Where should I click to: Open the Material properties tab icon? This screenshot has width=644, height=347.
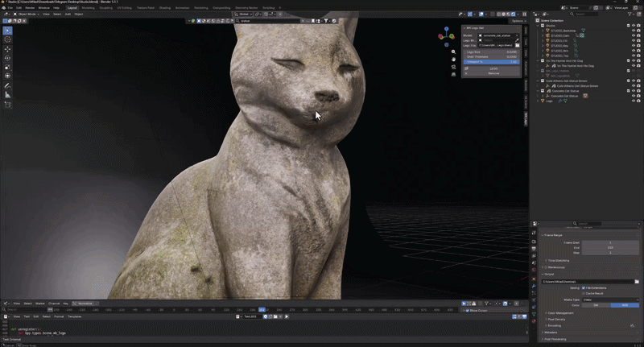[x=534, y=321]
